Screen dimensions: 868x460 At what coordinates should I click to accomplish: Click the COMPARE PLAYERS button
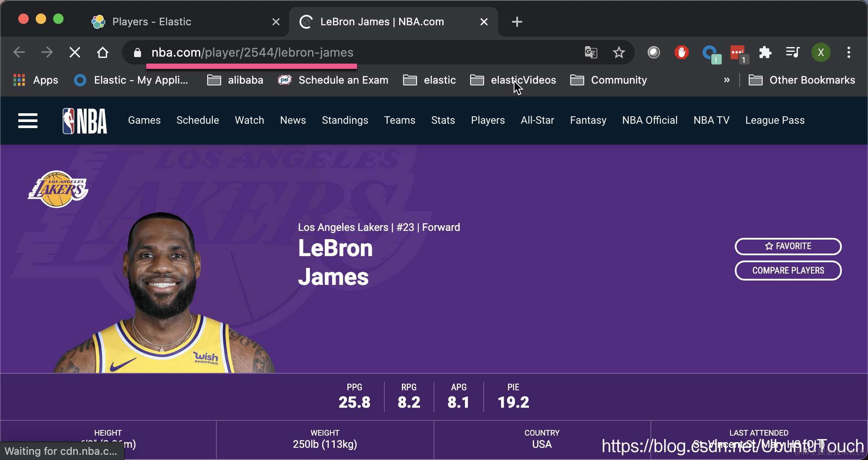click(788, 271)
